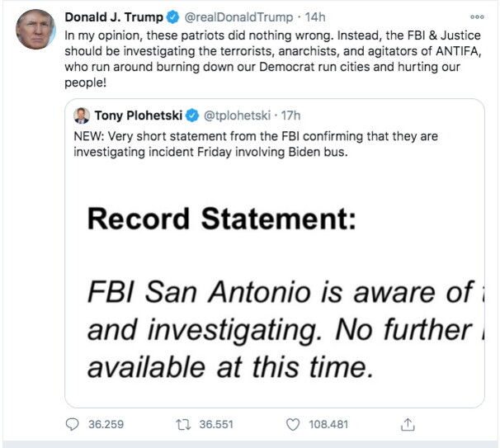Open the Donald J. Trump display name link
The image size is (500, 448).
114,17
